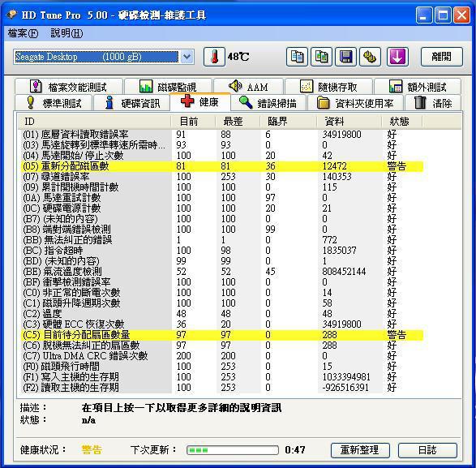Click the 重新整理 refresh button

360,450
